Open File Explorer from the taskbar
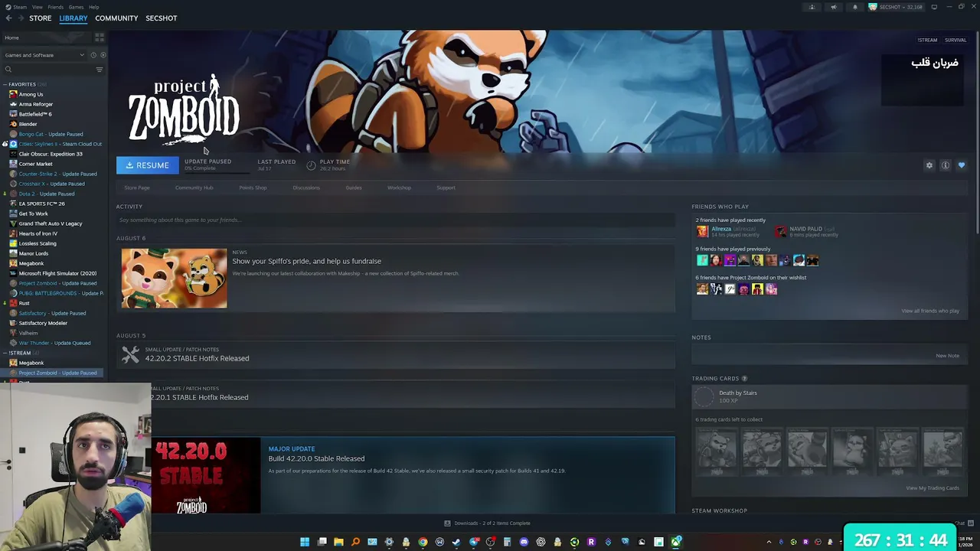The image size is (980, 551). (x=338, y=542)
